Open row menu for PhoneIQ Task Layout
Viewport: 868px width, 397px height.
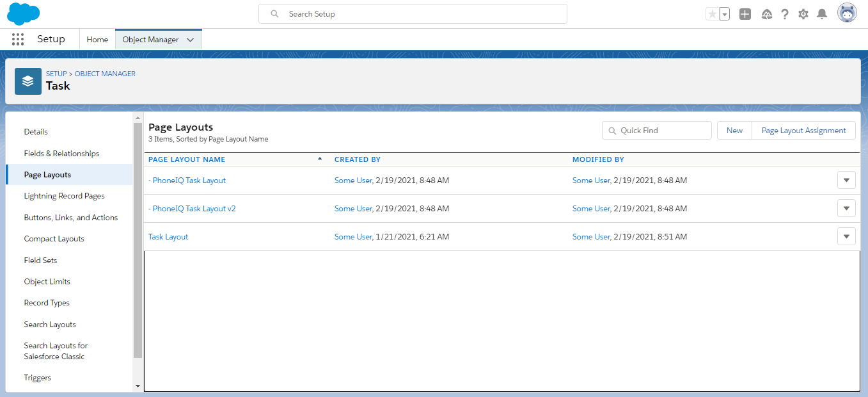click(846, 181)
